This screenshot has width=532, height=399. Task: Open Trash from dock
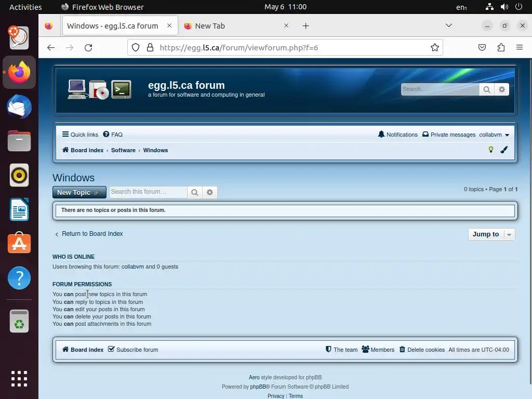[19, 321]
